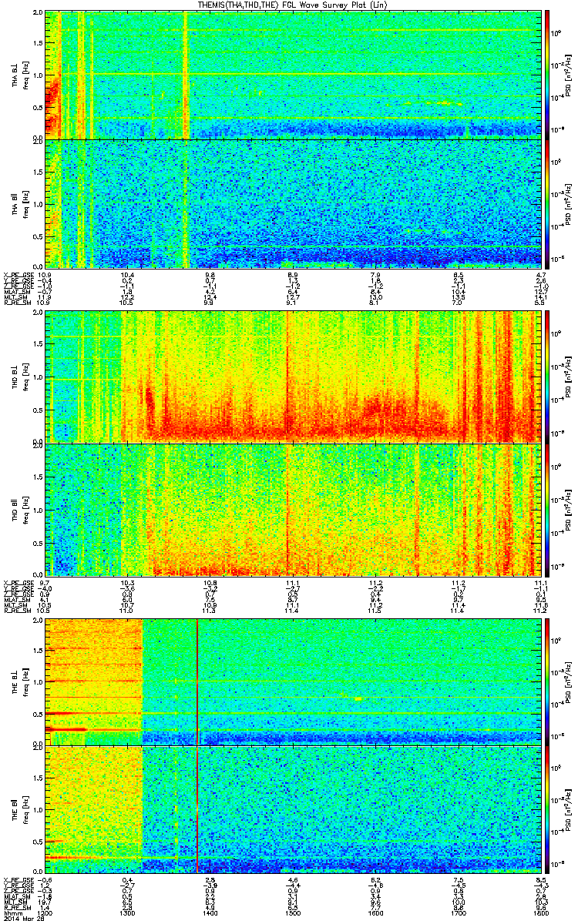This screenshot has width=578, height=924.
Task: Click the PSD color bar beside THD B-perpendicular
Action: [x=548, y=377]
